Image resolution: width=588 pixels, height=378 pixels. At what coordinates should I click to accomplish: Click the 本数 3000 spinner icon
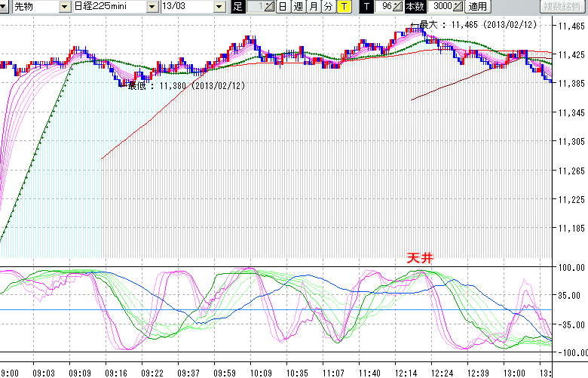click(458, 7)
